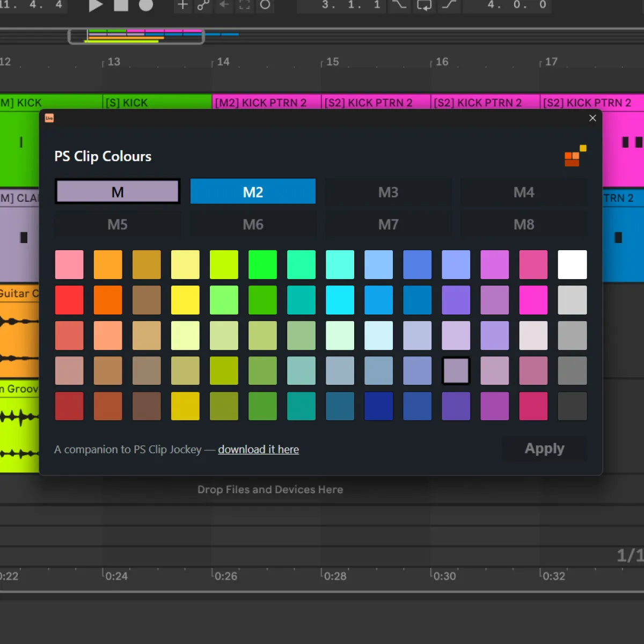This screenshot has height=644, width=644.
Task: Select the M7 tab
Action: click(388, 224)
